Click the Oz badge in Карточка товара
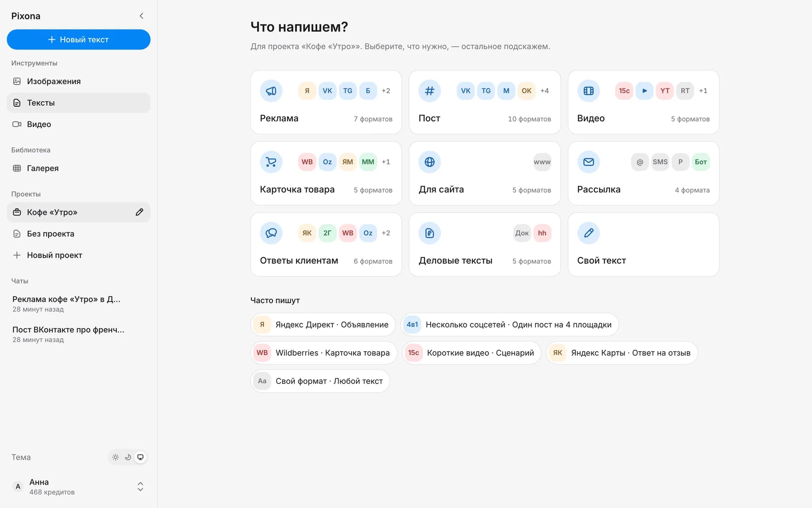Image resolution: width=812 pixels, height=508 pixels. coord(327,162)
